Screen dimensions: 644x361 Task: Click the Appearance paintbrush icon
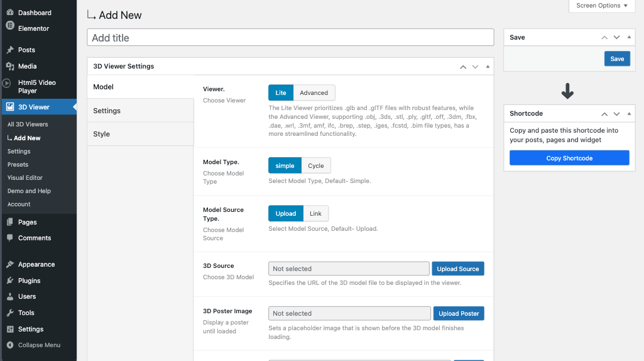click(10, 265)
